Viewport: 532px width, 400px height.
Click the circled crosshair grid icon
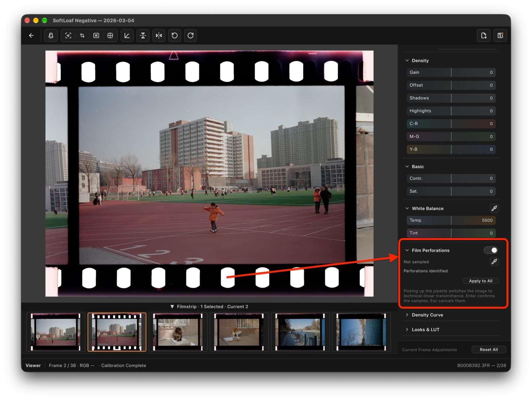tap(110, 36)
